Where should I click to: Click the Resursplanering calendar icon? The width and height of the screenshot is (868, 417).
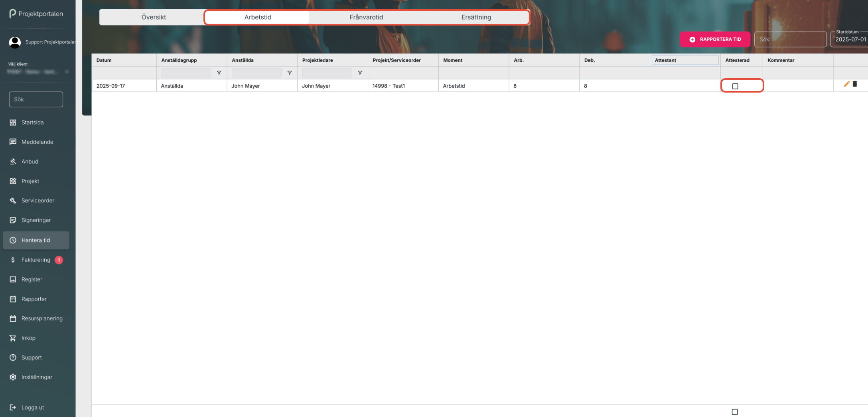(x=13, y=318)
